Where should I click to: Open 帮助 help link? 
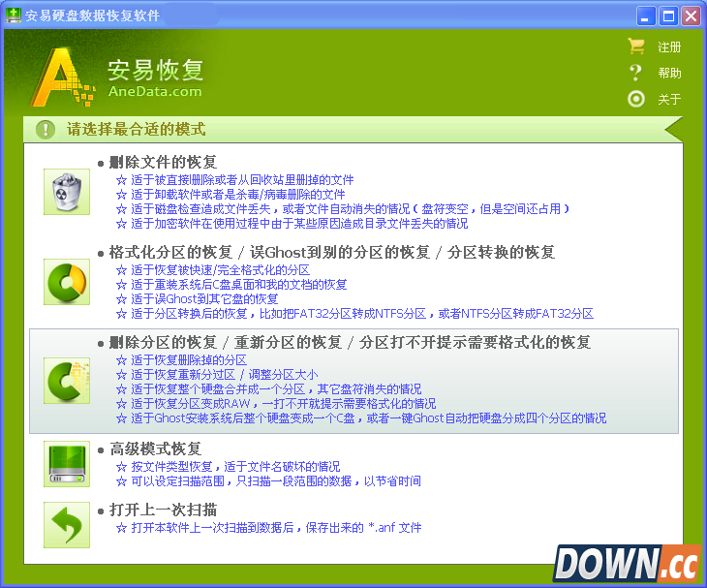click(669, 73)
